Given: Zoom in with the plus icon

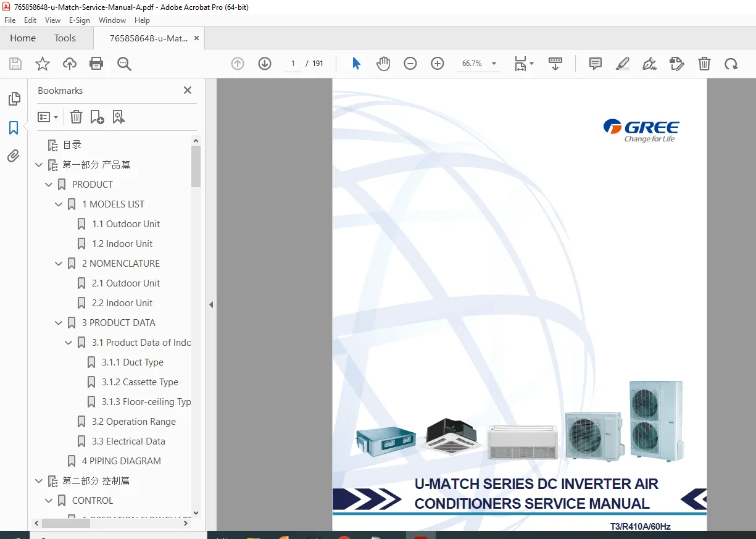Looking at the screenshot, I should pos(438,64).
